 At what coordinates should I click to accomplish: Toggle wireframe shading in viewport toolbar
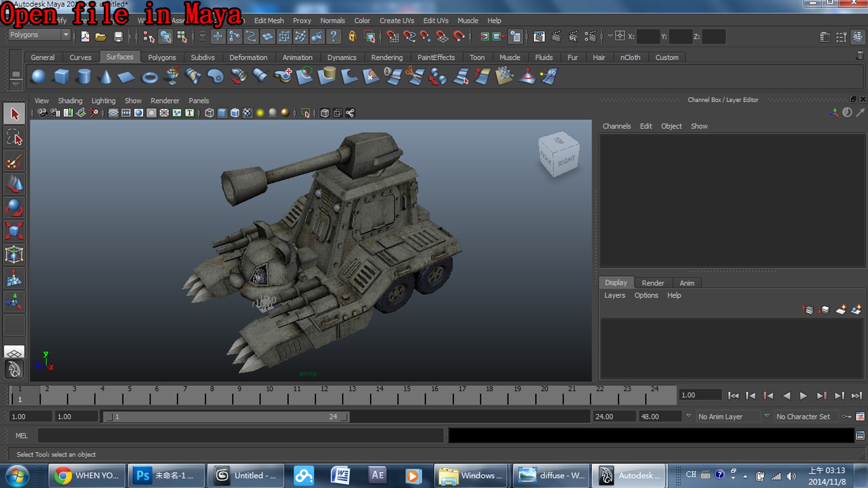tap(209, 113)
